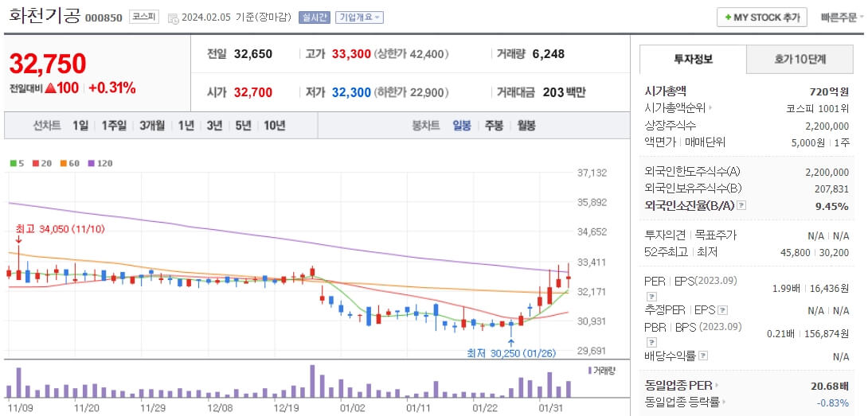Add stock with MY STOCK 추가 button
Viewport: 868px width, 416px height.
[x=762, y=17]
